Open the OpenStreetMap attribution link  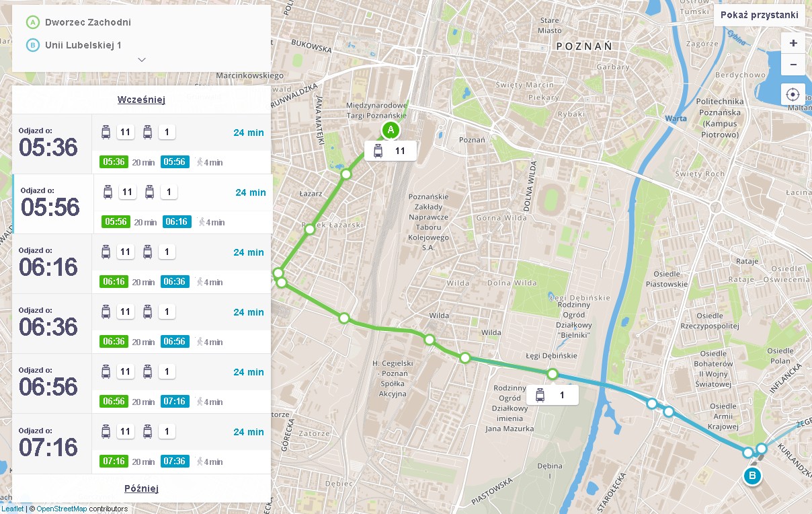(61, 509)
